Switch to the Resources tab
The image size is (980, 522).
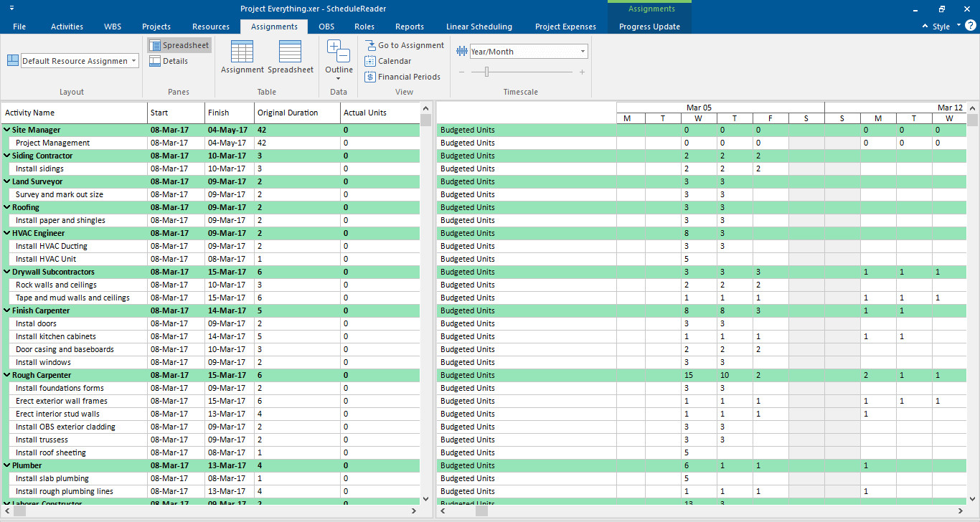(211, 27)
